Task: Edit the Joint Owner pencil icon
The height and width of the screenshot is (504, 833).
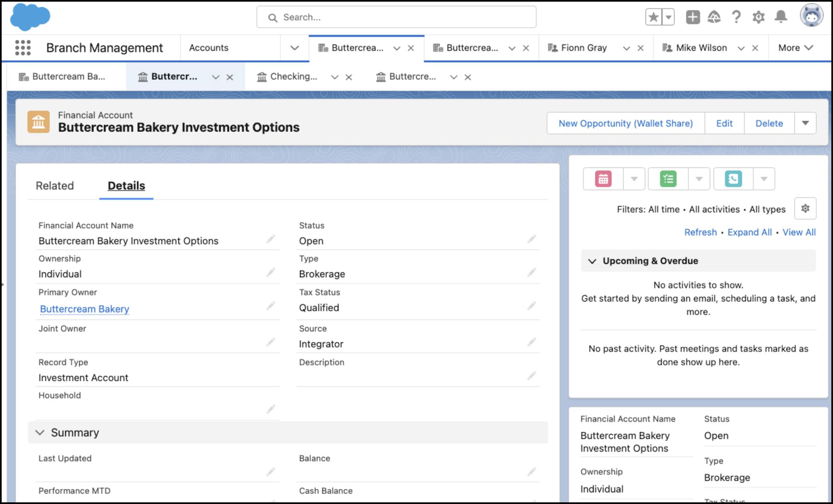Action: pyautogui.click(x=270, y=342)
